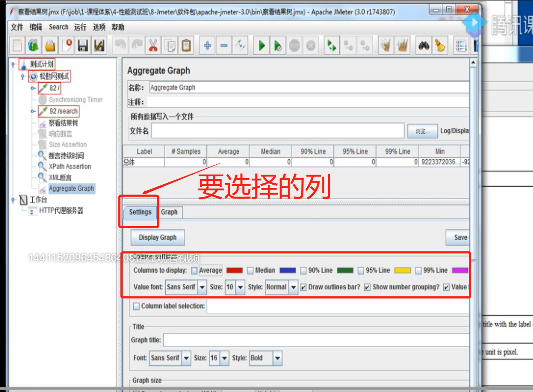The width and height of the screenshot is (533, 392).
Task: Start the test with green arrow
Action: tap(261, 46)
